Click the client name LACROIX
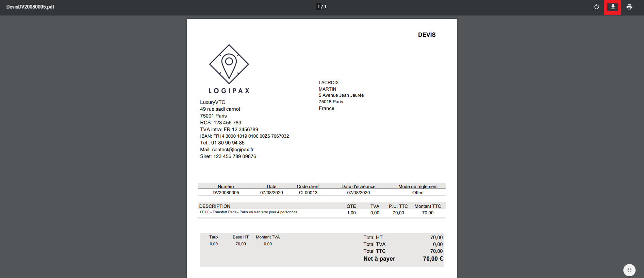This screenshot has height=278, width=644. 329,82
